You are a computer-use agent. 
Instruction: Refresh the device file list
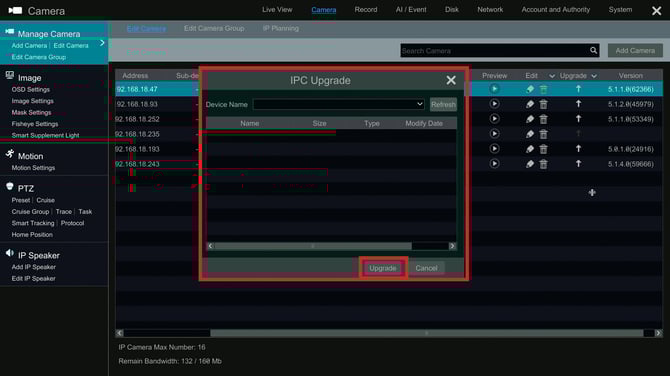pos(443,104)
